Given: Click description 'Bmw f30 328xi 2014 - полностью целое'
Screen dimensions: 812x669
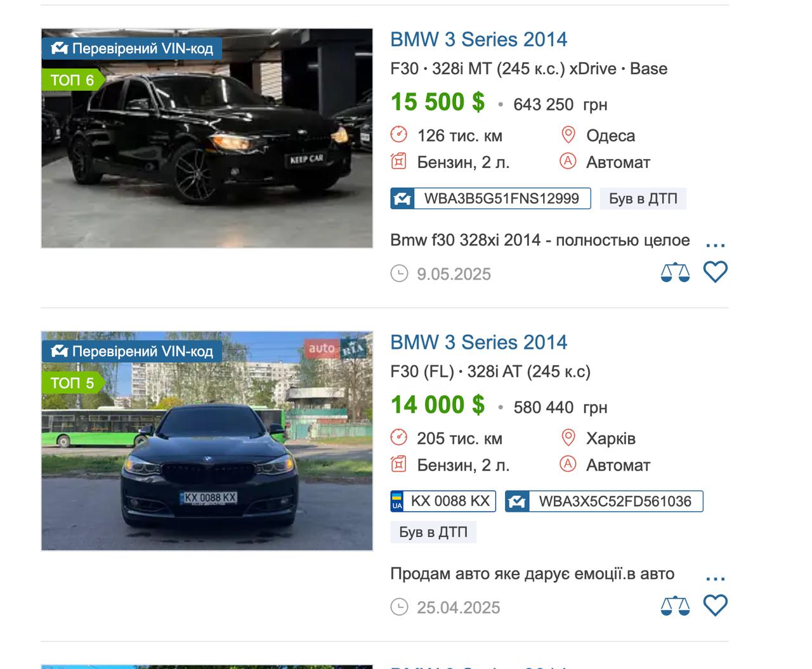Looking at the screenshot, I should [x=540, y=240].
